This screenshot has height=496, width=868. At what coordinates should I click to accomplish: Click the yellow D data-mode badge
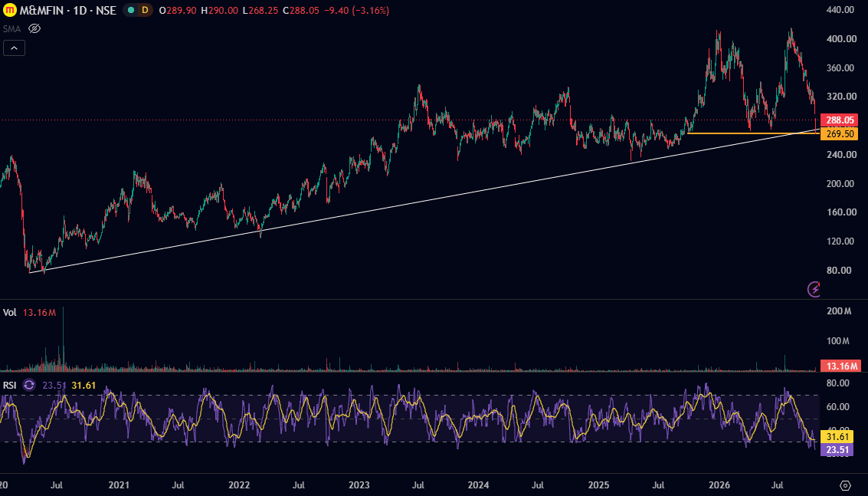tap(145, 10)
